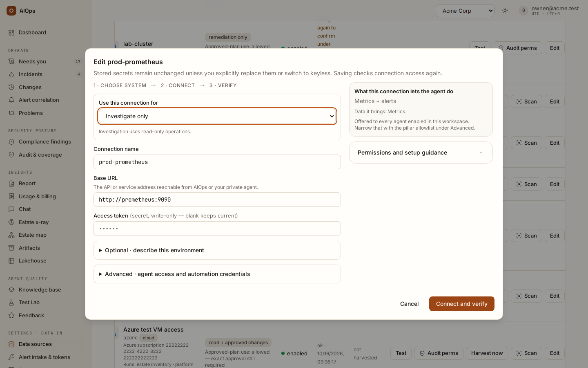Toggle the light/dark theme sun icon
This screenshot has width=588, height=368.
coord(505,11)
